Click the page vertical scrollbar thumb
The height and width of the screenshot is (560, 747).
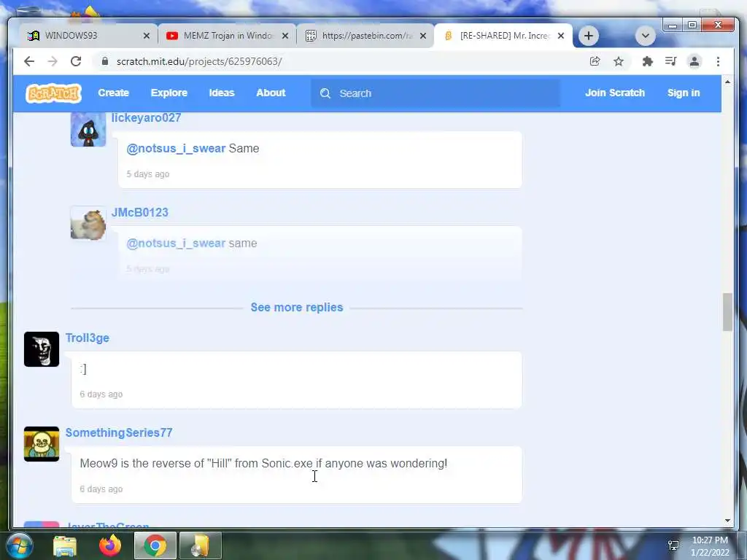727,312
